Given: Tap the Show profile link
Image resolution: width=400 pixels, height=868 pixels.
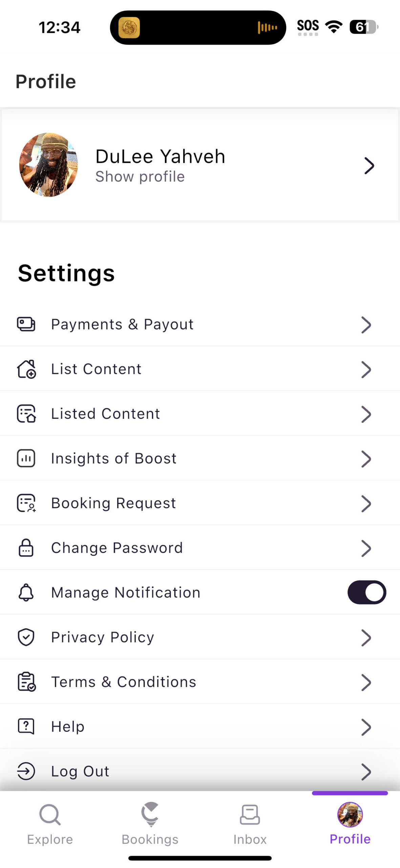Looking at the screenshot, I should (x=140, y=177).
